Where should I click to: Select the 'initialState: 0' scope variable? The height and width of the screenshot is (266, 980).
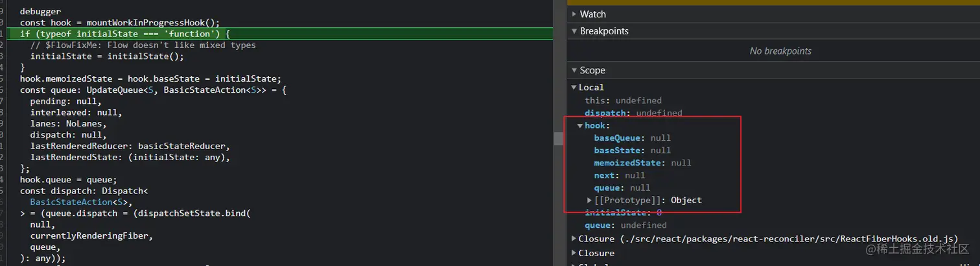point(623,213)
